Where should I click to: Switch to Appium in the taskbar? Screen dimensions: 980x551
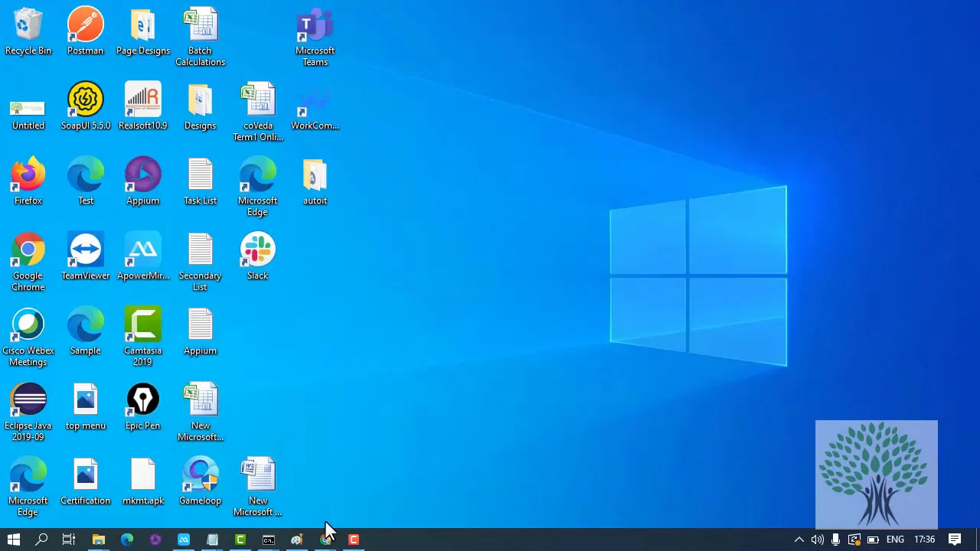(x=155, y=540)
